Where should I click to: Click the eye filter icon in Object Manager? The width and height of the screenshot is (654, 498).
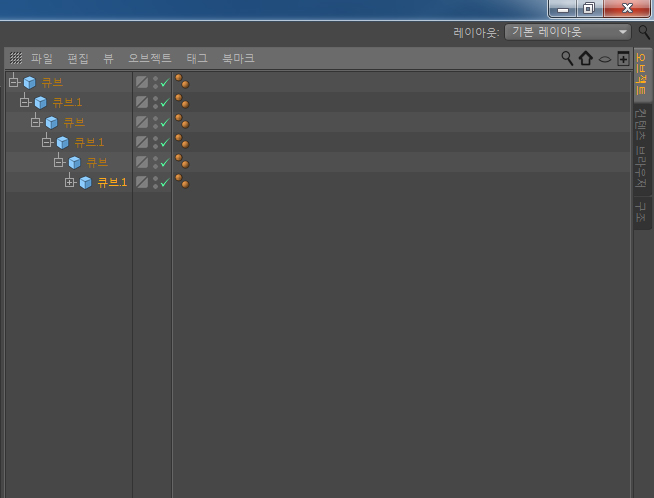click(x=605, y=59)
